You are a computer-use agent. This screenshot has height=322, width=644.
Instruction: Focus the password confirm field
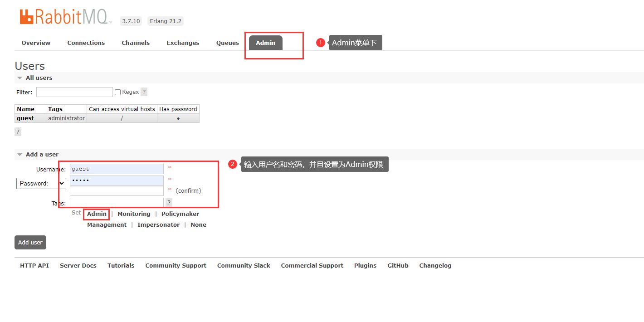pyautogui.click(x=117, y=191)
